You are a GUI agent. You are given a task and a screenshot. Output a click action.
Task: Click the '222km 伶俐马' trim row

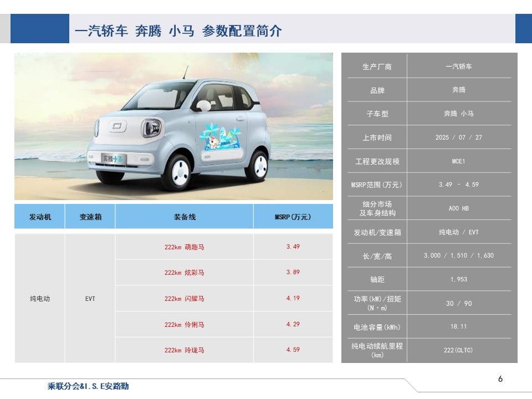pyautogui.click(x=185, y=325)
